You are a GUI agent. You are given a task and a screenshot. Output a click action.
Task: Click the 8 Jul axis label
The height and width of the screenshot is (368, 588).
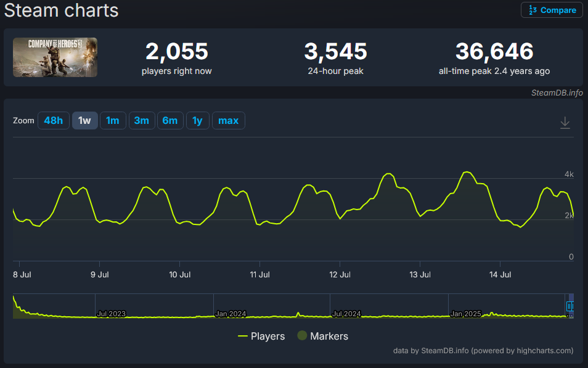(22, 274)
